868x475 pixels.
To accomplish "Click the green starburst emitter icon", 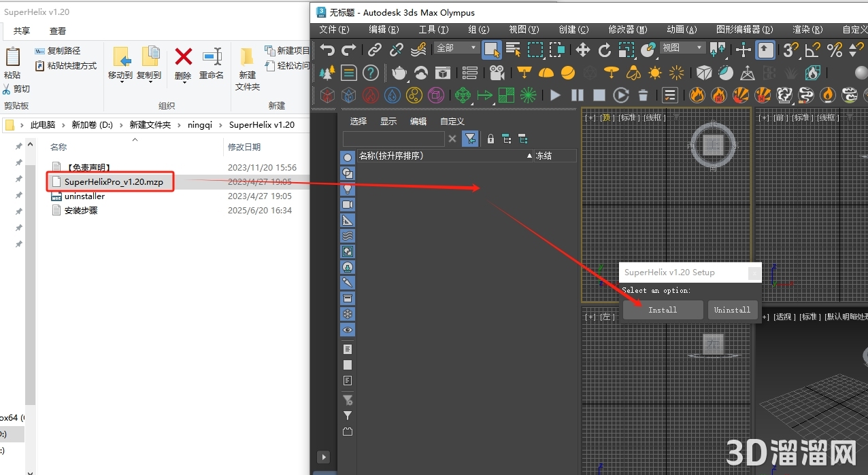I will 528,95.
